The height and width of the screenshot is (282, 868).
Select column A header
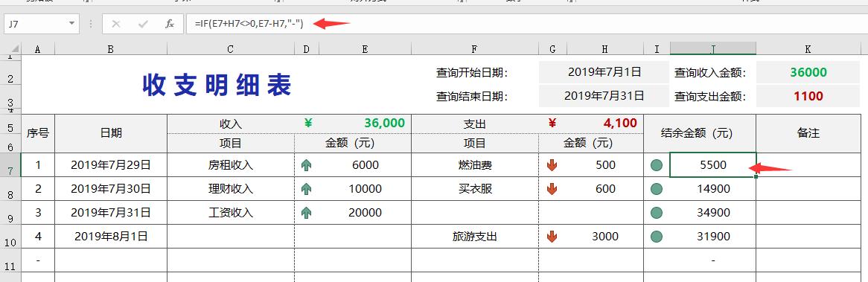pos(38,49)
